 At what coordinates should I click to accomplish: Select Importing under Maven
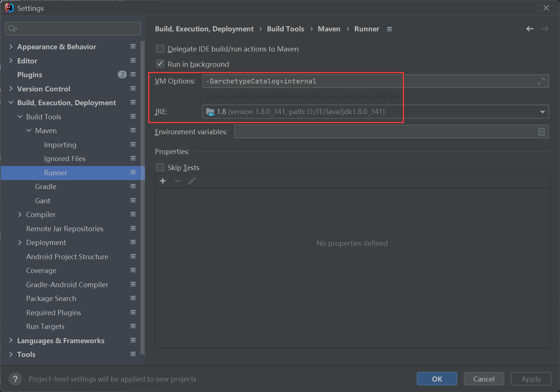pyautogui.click(x=60, y=145)
